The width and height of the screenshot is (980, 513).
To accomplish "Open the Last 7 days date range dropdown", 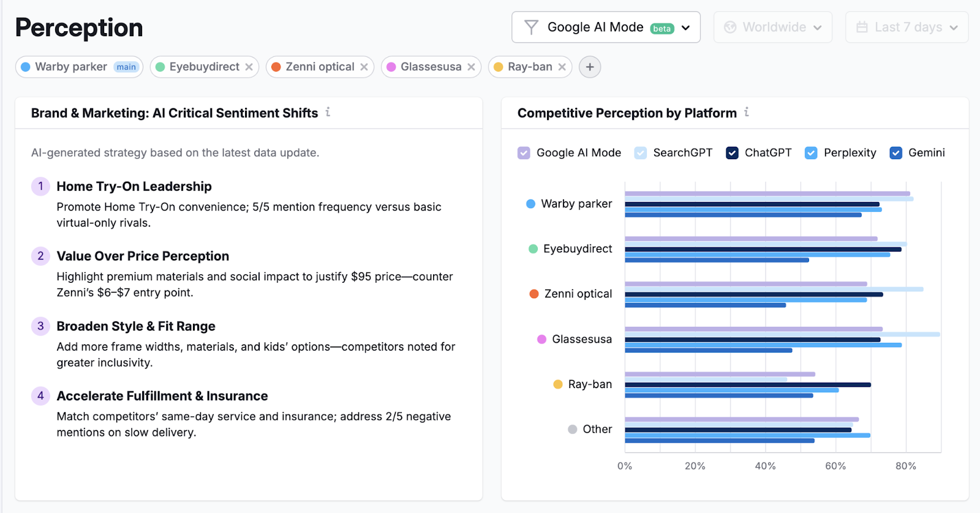I will [952, 27].
